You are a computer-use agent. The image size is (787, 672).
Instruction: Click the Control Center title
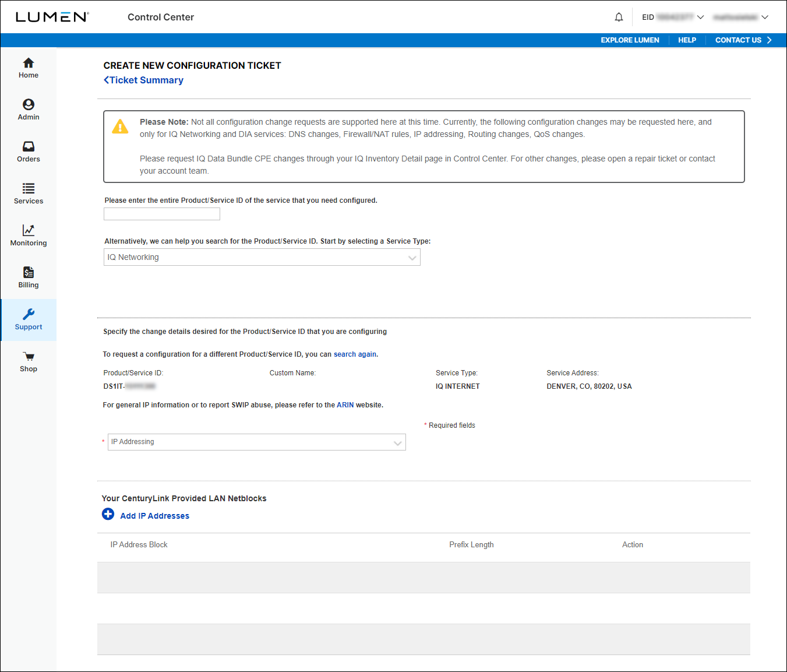pyautogui.click(x=161, y=17)
